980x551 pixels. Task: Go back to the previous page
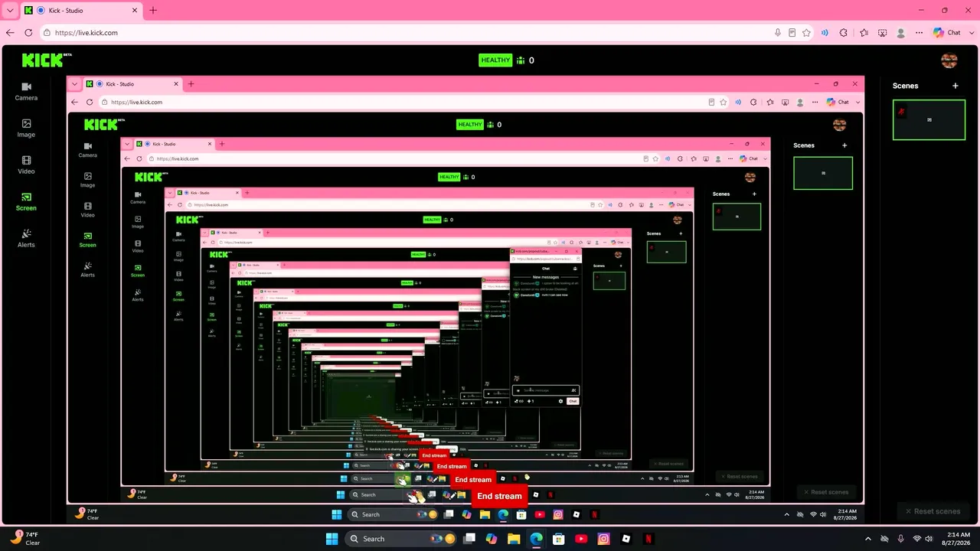[x=10, y=33]
